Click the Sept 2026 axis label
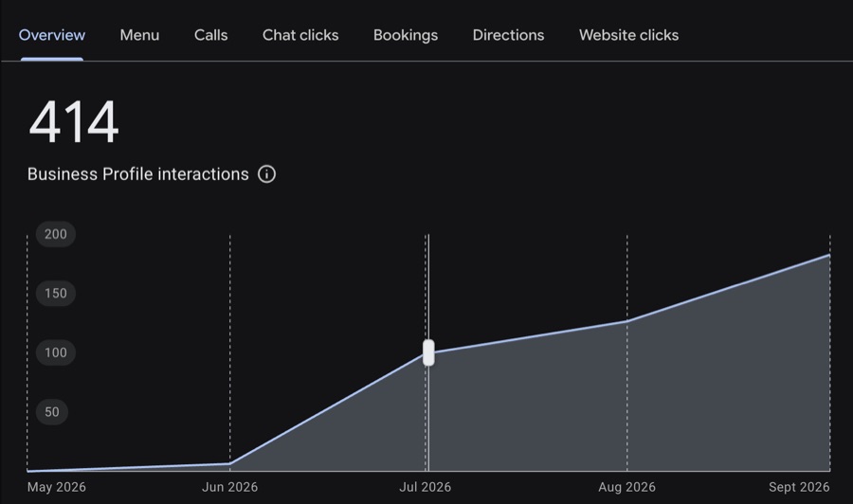 (799, 487)
